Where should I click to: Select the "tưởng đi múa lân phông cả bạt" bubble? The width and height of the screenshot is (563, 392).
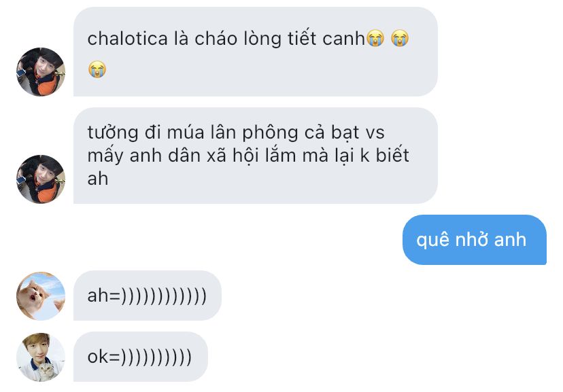click(x=255, y=156)
